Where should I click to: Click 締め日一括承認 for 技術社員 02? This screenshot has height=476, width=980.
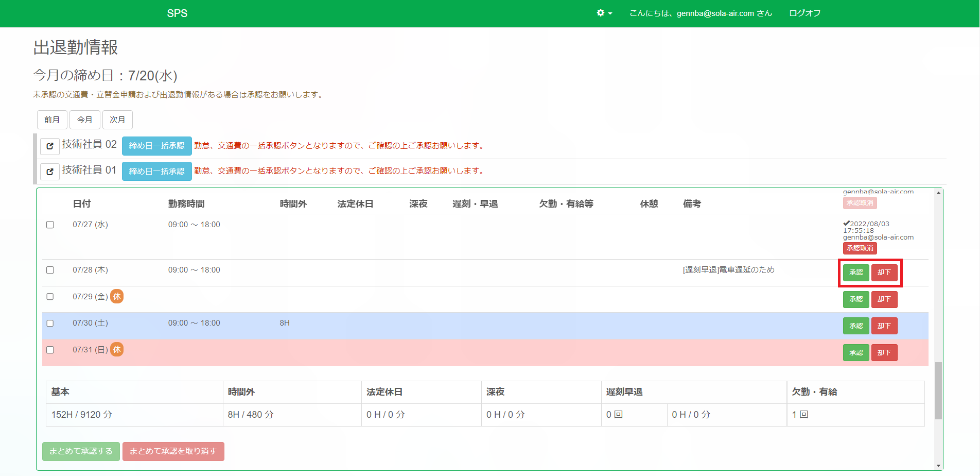point(156,146)
